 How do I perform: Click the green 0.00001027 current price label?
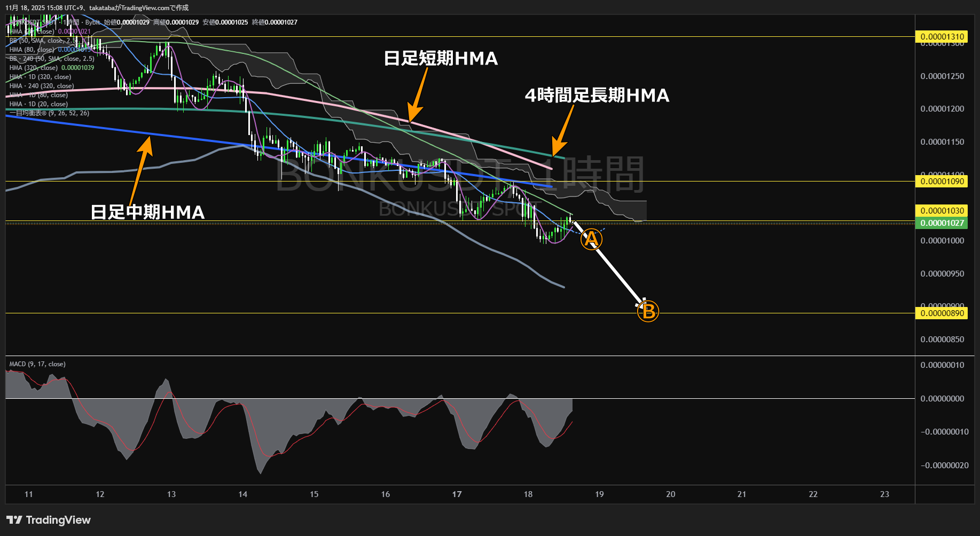pos(943,223)
